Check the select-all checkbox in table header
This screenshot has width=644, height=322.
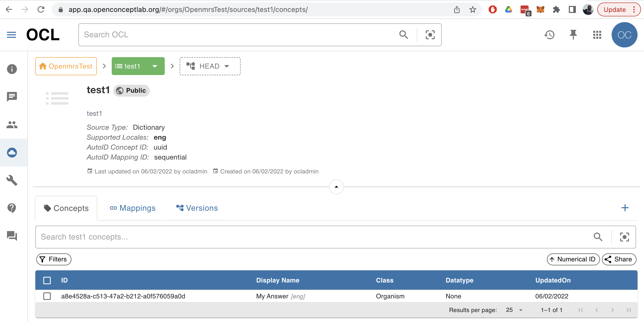[x=47, y=280]
